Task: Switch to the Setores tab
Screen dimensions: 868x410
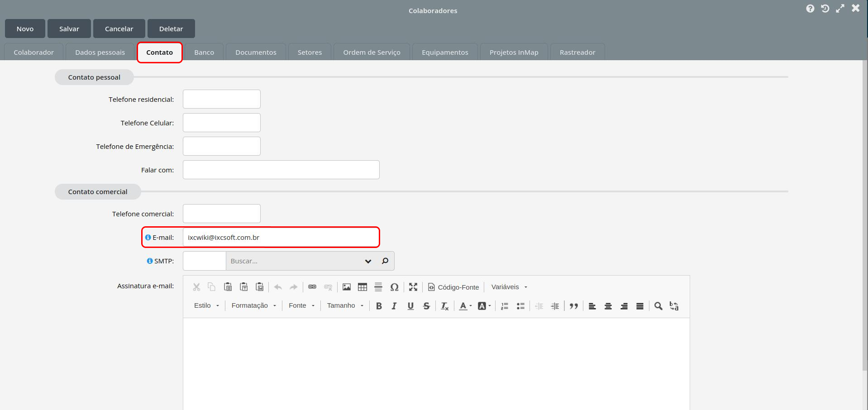Action: click(310, 52)
